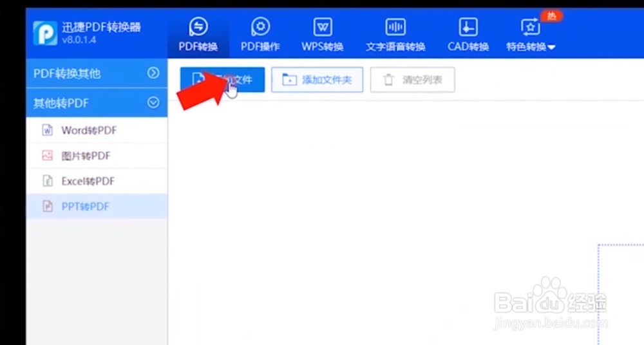Click the 迅捷PDF转换器 app logo
The height and width of the screenshot is (345, 644).
click(x=45, y=33)
